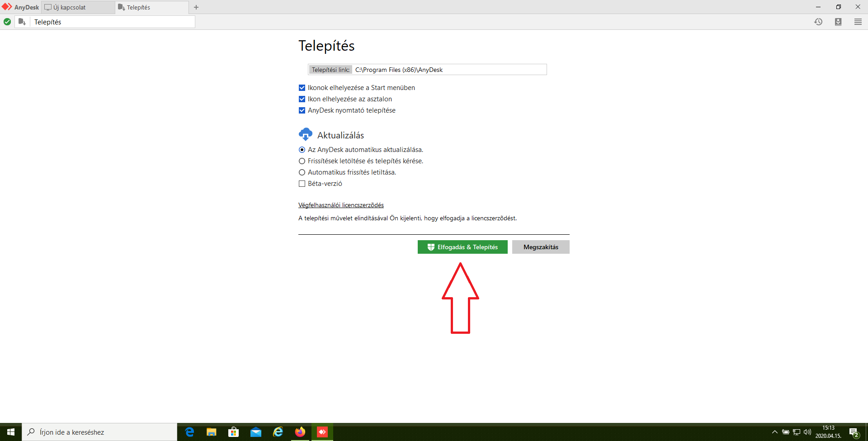This screenshot has width=868, height=441.
Task: Click the green connection status icon
Action: [7, 22]
